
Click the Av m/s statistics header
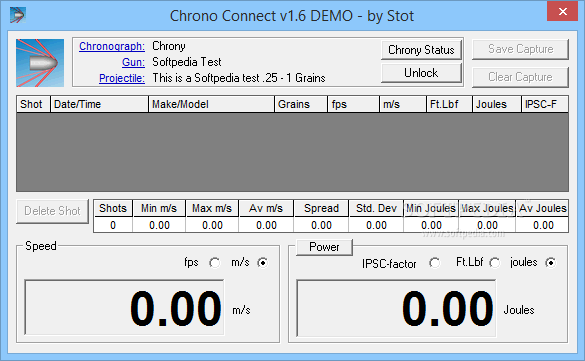click(266, 208)
